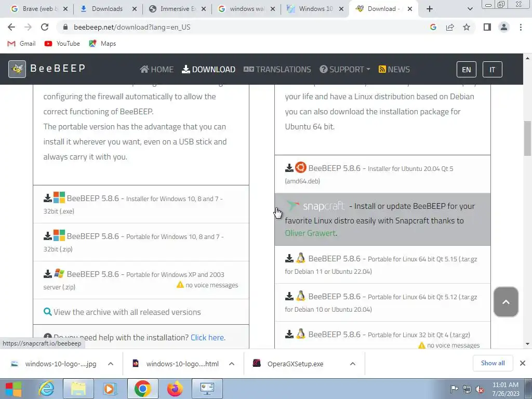The image size is (532, 399).
Task: Go to HOME in site navigation
Action: [156, 69]
